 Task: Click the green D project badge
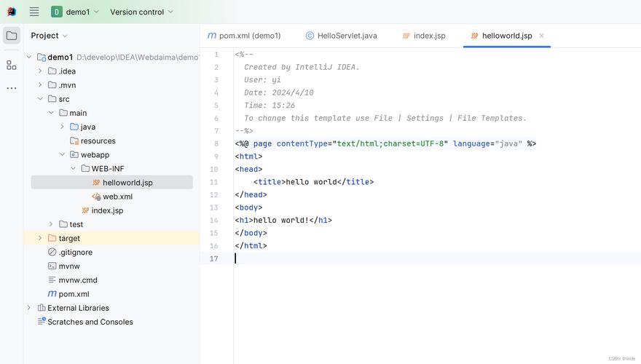pos(56,12)
